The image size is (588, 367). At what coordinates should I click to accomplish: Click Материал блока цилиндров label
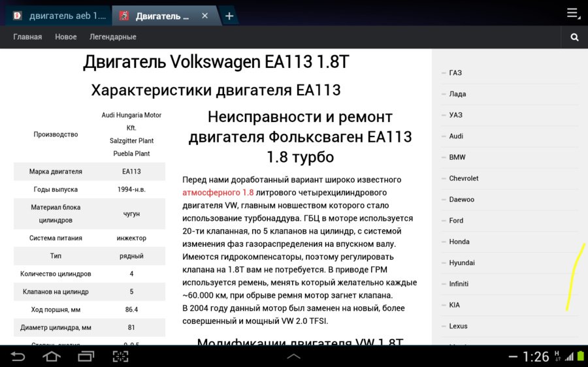point(56,214)
